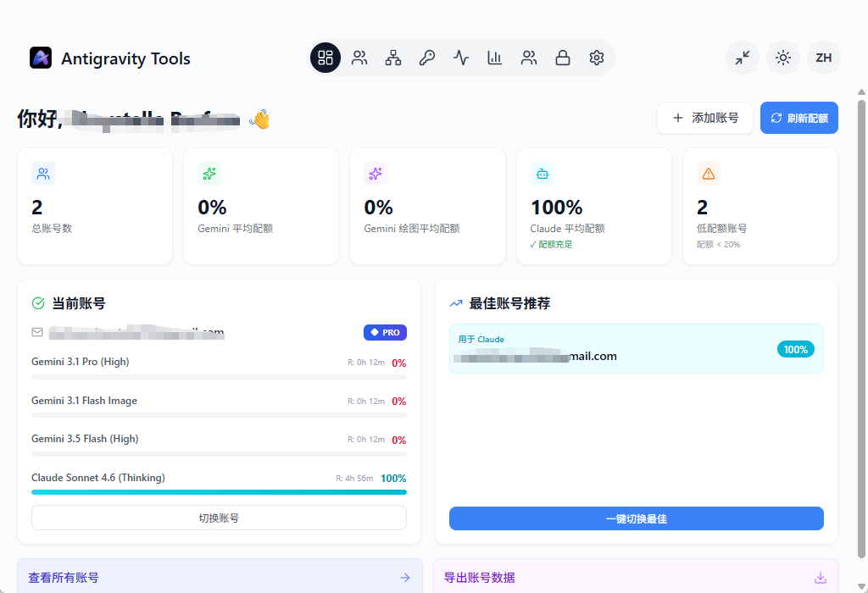Click the mail envelope icon under 当前账号

pyautogui.click(x=37, y=332)
